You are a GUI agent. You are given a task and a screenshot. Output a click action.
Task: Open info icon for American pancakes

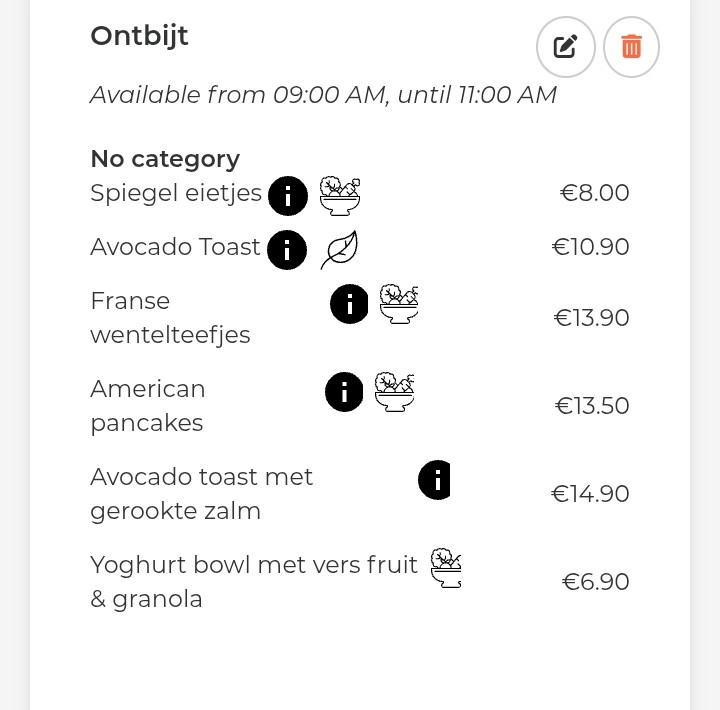pyautogui.click(x=344, y=392)
